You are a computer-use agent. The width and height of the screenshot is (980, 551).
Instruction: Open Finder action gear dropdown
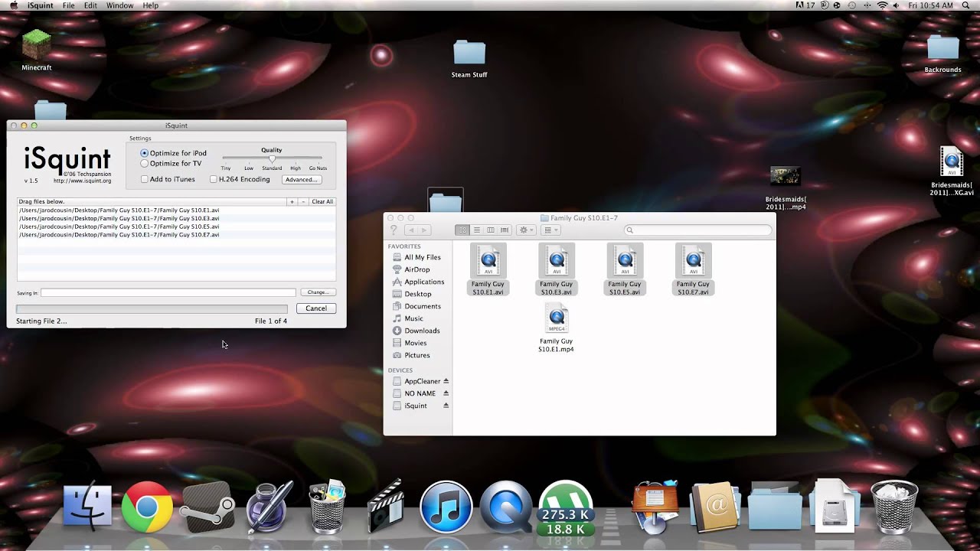(x=527, y=230)
